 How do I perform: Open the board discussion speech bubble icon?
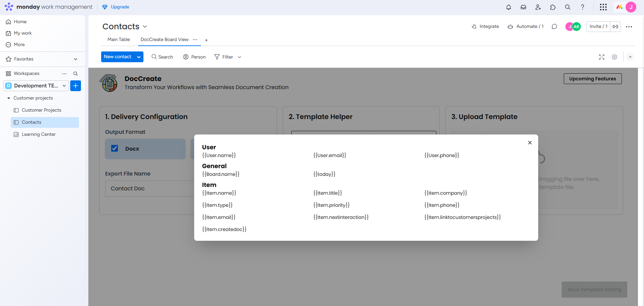(554, 27)
